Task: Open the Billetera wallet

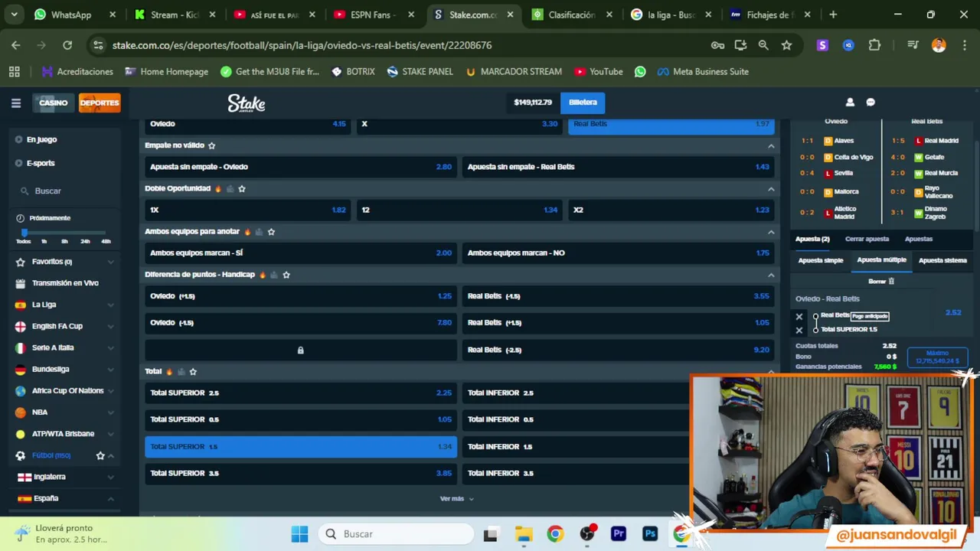Action: tap(583, 102)
